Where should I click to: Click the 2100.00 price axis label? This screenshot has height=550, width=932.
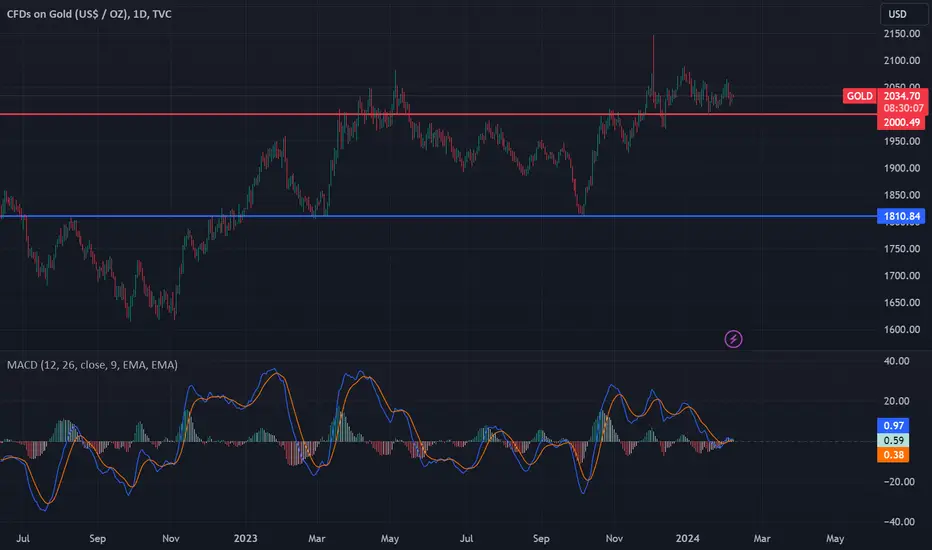point(902,61)
